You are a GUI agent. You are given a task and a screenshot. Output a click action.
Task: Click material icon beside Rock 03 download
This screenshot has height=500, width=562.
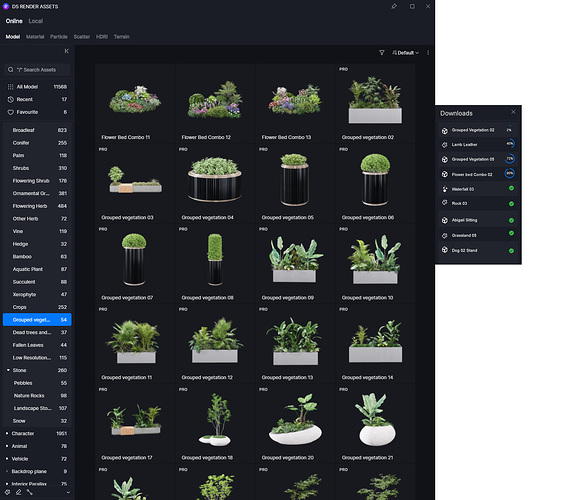(x=444, y=203)
